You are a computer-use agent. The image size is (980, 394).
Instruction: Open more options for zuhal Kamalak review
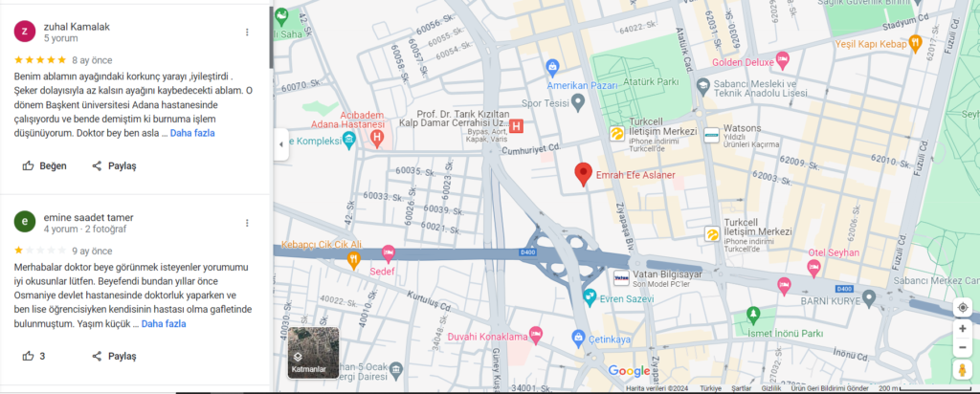pyautogui.click(x=247, y=32)
